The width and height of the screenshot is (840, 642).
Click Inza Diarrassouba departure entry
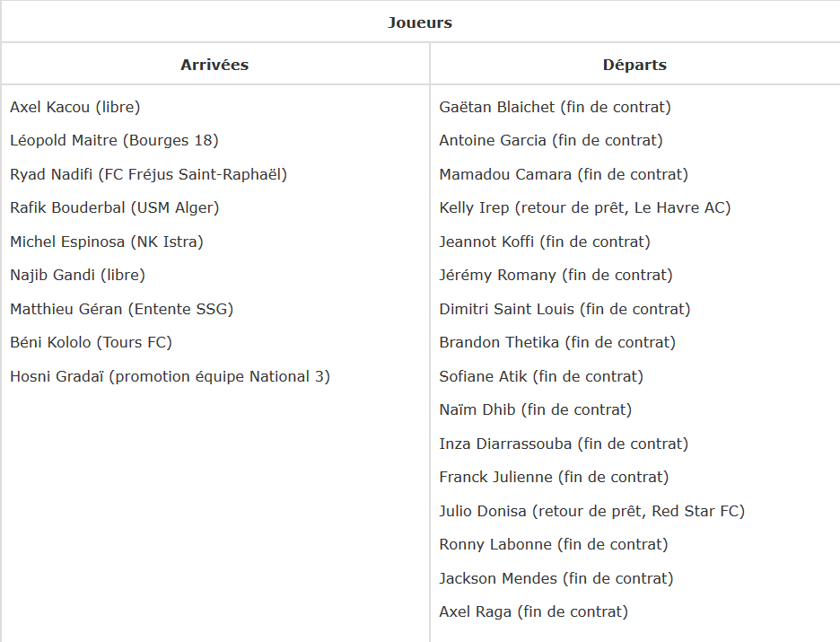[x=564, y=444]
